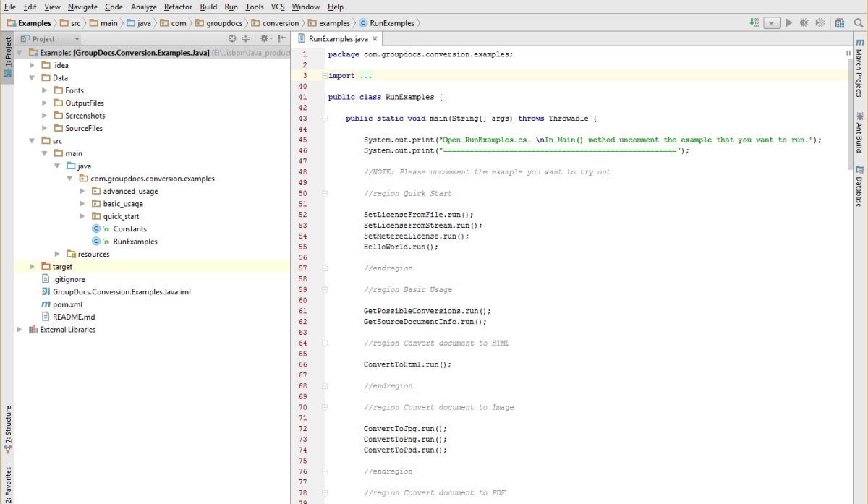
Task: Expand the advanced_usage package
Action: pos(82,191)
